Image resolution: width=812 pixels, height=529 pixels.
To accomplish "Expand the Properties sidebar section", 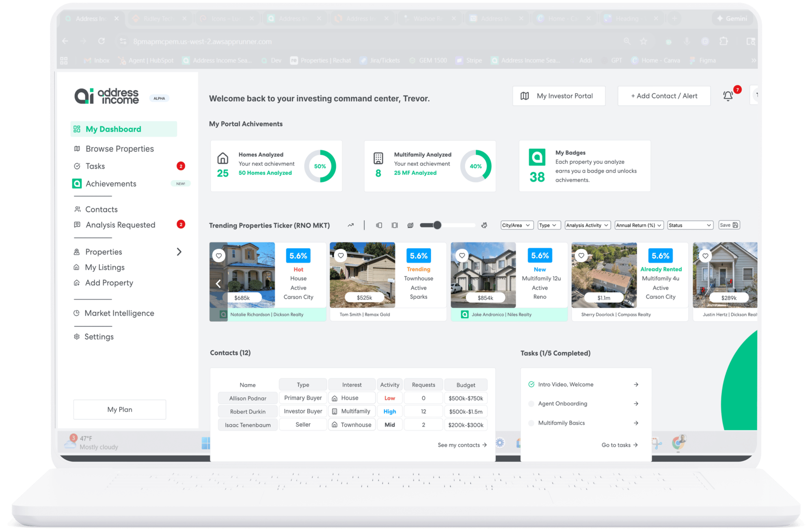I will point(179,252).
